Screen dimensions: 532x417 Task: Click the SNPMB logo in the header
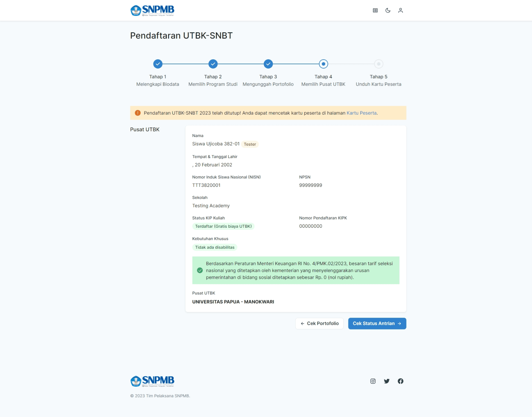coord(152,10)
